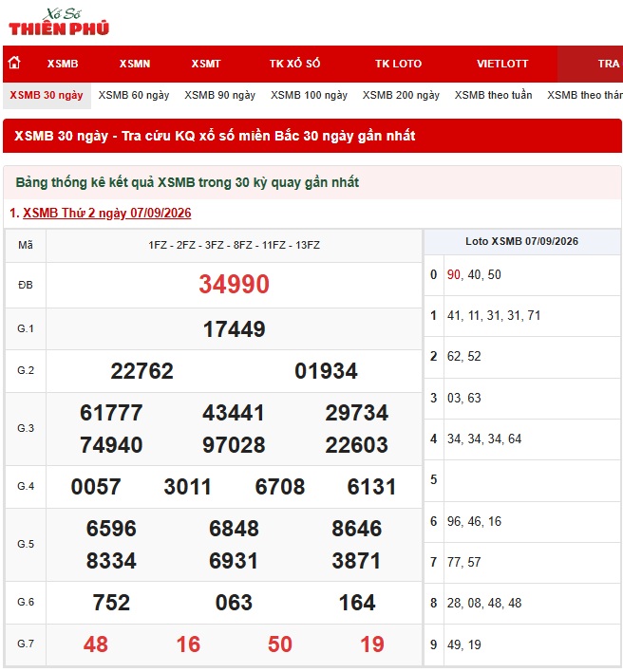Click loto row 0 values 90, 40, 50
The height and width of the screenshot is (672, 623).
pos(474,274)
